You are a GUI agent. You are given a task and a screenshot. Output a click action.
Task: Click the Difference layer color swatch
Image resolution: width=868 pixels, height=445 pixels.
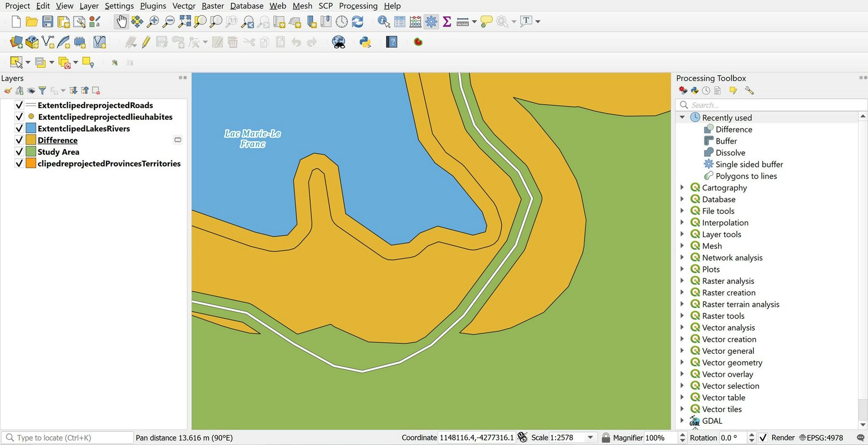tap(31, 140)
